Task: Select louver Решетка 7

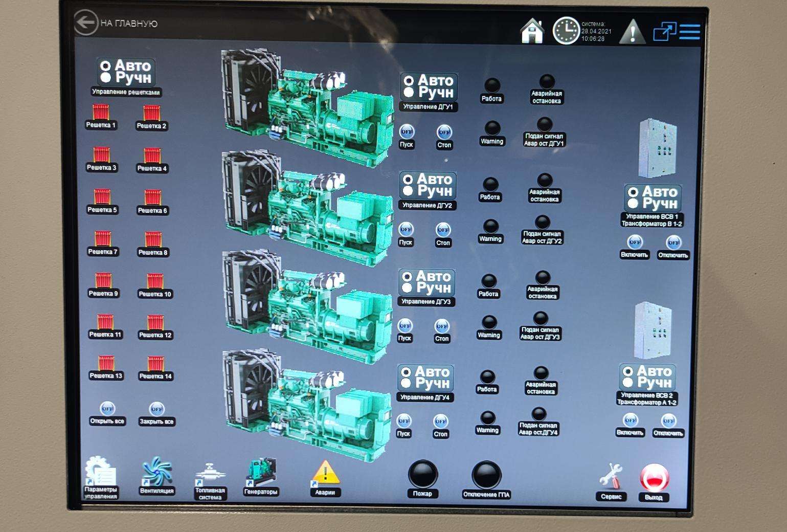Action: tap(103, 239)
